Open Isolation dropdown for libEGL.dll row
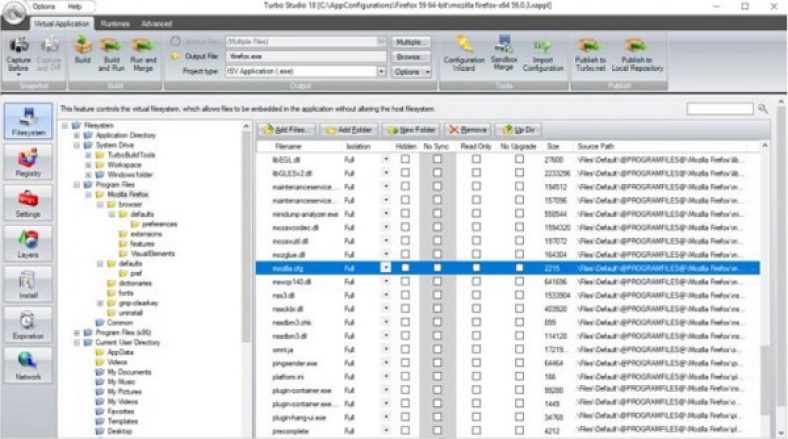The width and height of the screenshot is (788, 439). [386, 159]
